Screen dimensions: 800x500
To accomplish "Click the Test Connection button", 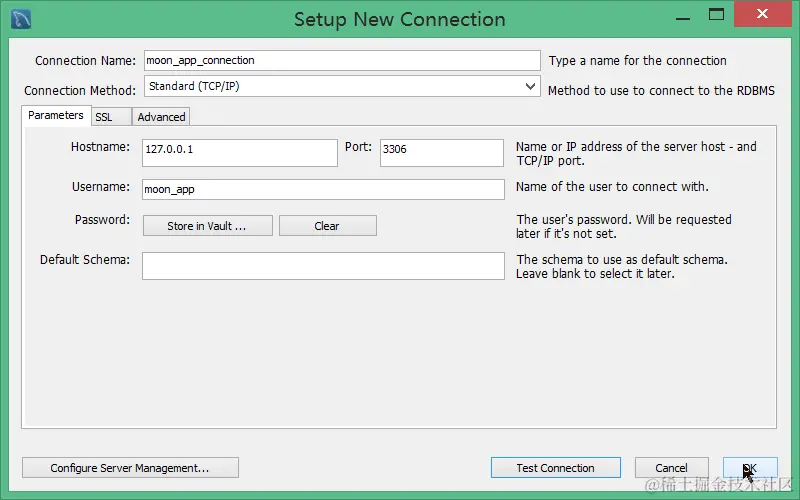I will (x=556, y=468).
